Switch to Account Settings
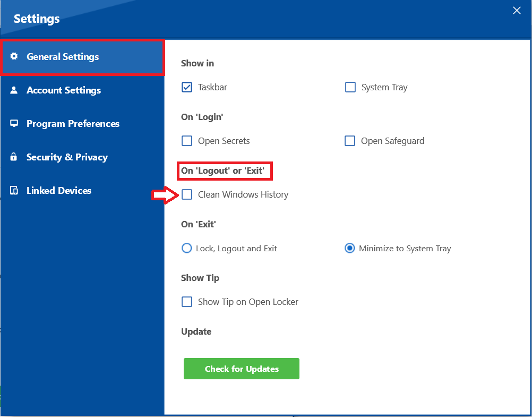Screen dimensions: 532x417 [x=82, y=90]
